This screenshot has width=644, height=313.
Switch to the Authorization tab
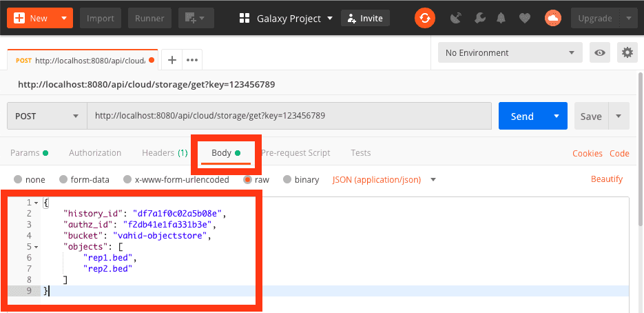pos(95,153)
